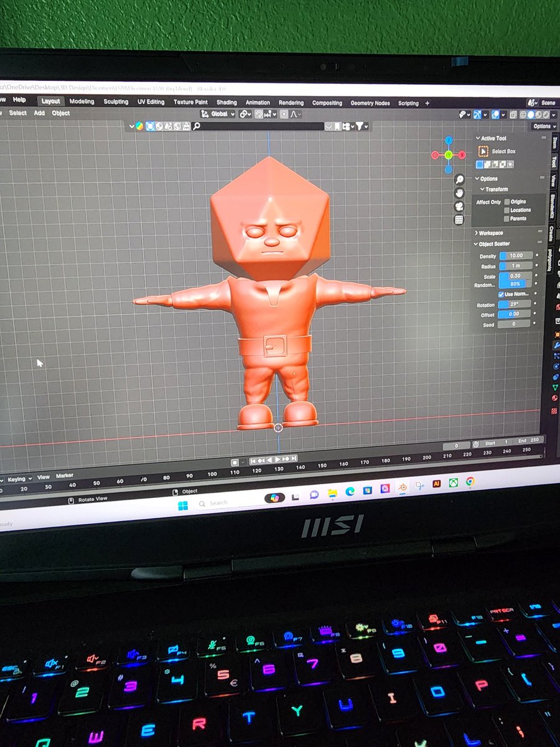Switch to the Modeling workspace tab
This screenshot has height=747, width=560.
pos(82,101)
